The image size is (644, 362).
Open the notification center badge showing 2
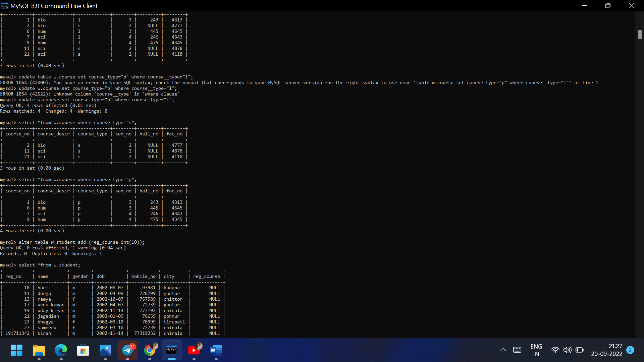point(630,350)
